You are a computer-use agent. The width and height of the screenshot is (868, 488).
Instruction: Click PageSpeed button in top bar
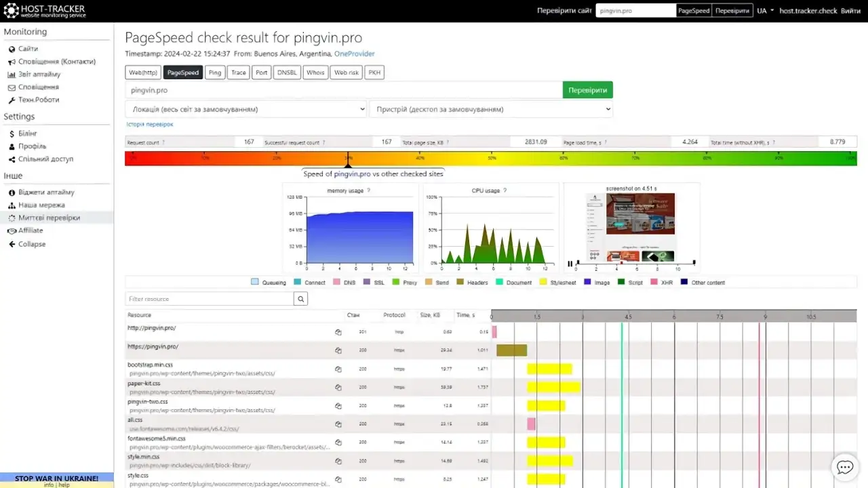[x=694, y=11]
